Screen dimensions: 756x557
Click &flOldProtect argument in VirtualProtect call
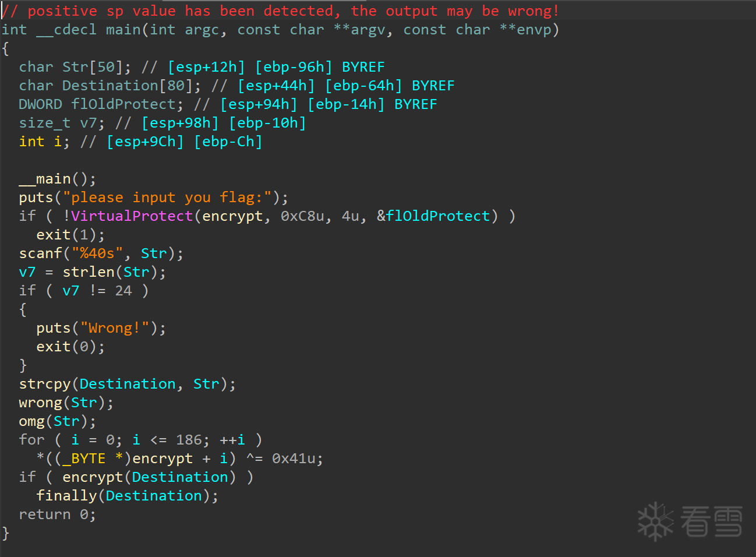(433, 216)
